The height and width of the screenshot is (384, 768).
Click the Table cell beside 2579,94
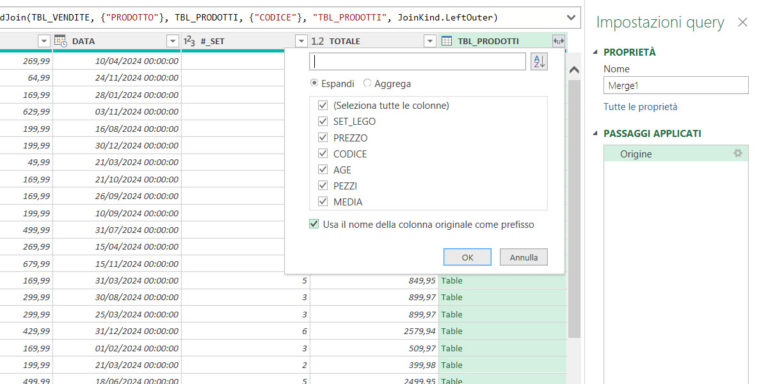pyautogui.click(x=502, y=331)
